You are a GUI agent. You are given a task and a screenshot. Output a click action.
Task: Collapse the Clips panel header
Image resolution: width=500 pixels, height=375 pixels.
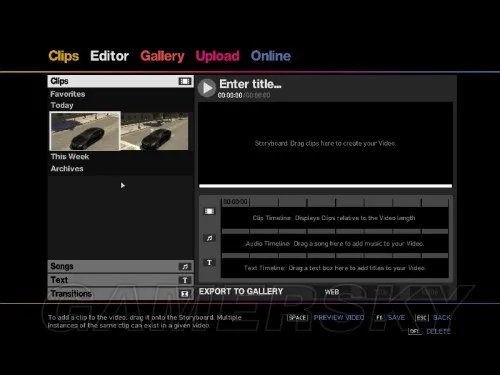click(x=120, y=81)
